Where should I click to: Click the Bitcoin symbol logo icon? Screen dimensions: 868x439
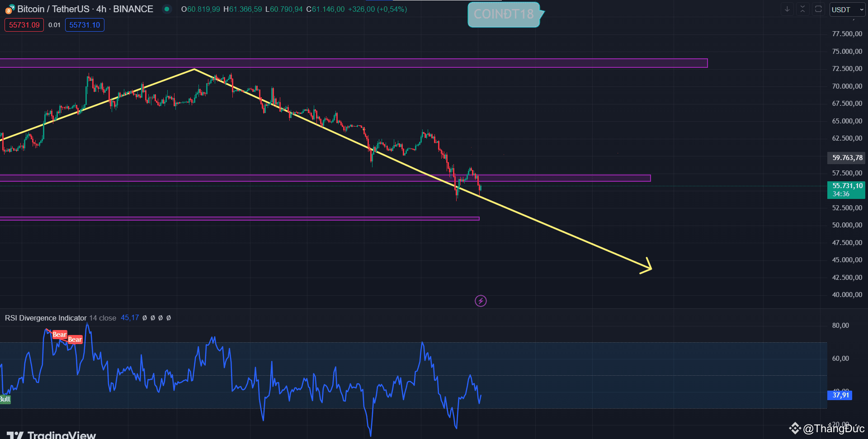point(8,9)
